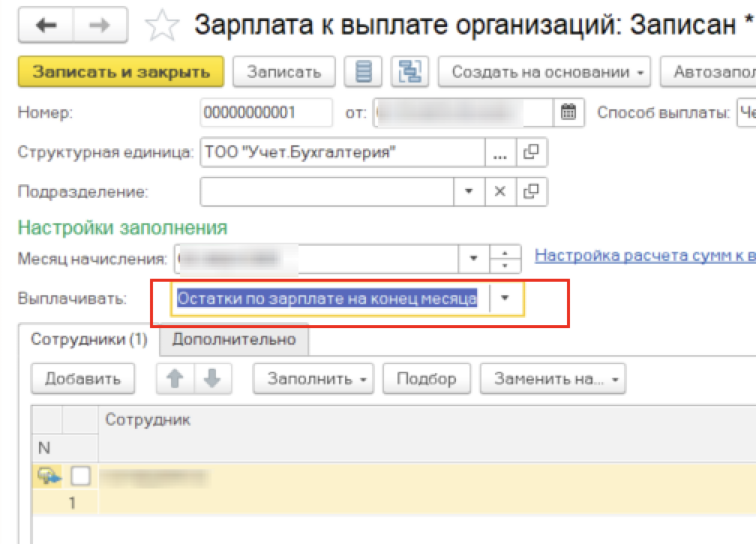756x544 pixels.
Task: Clear the Подразделение field with X
Action: point(501,191)
